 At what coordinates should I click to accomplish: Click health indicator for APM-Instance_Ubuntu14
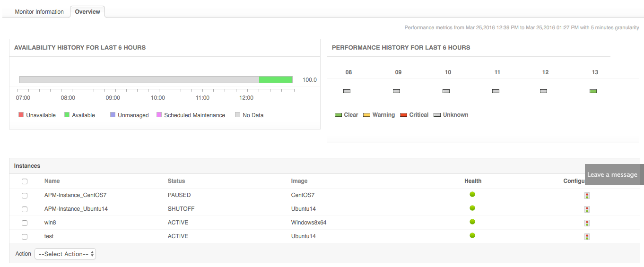(x=472, y=208)
